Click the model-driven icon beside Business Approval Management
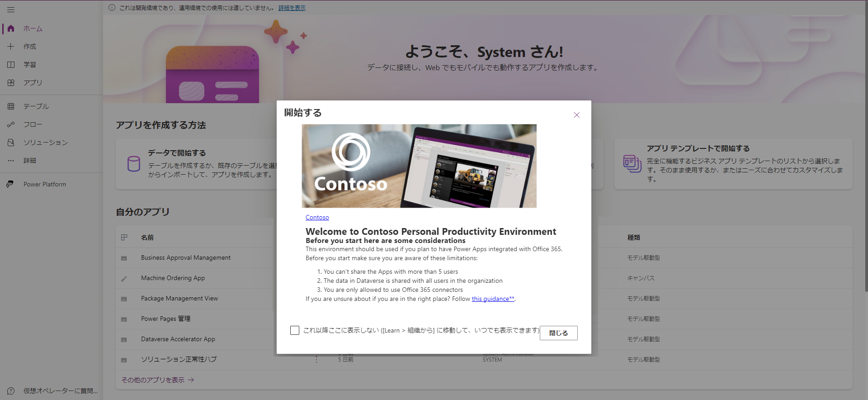Image resolution: width=868 pixels, height=400 pixels. tap(124, 258)
